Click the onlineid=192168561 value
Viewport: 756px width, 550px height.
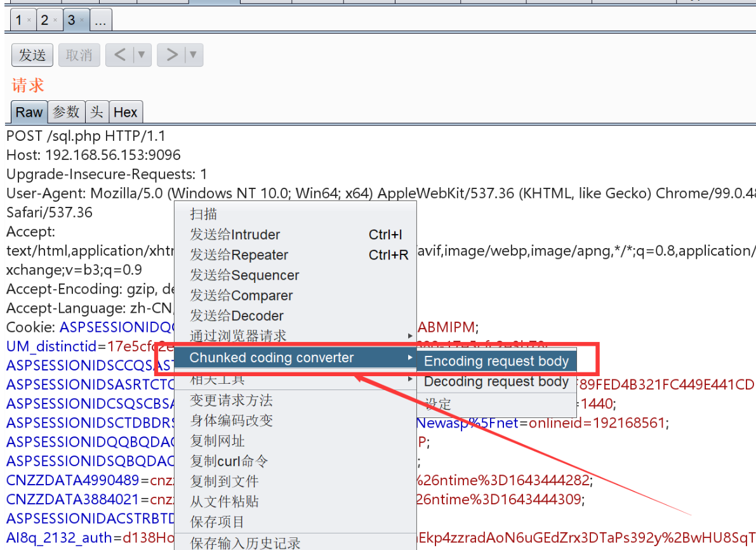(x=597, y=422)
